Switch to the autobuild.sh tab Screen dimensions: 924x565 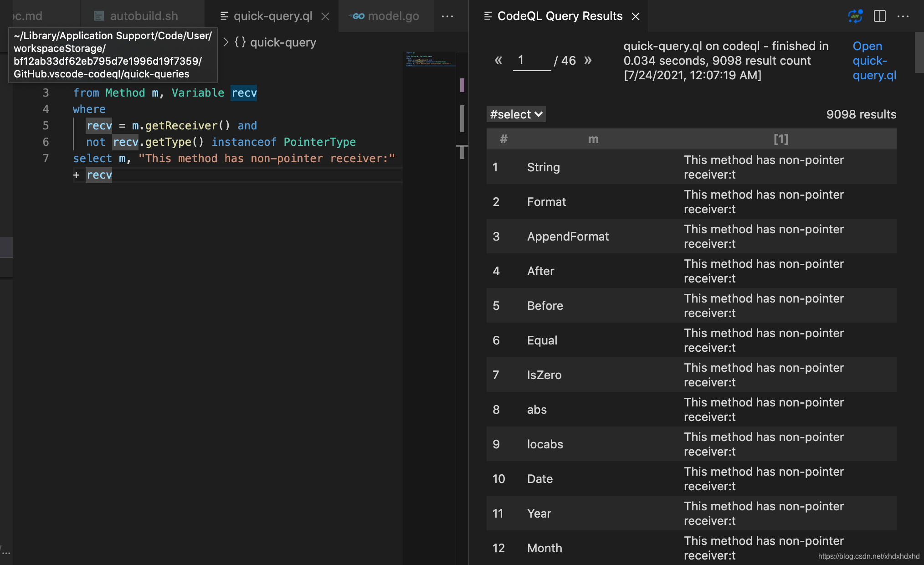click(143, 16)
